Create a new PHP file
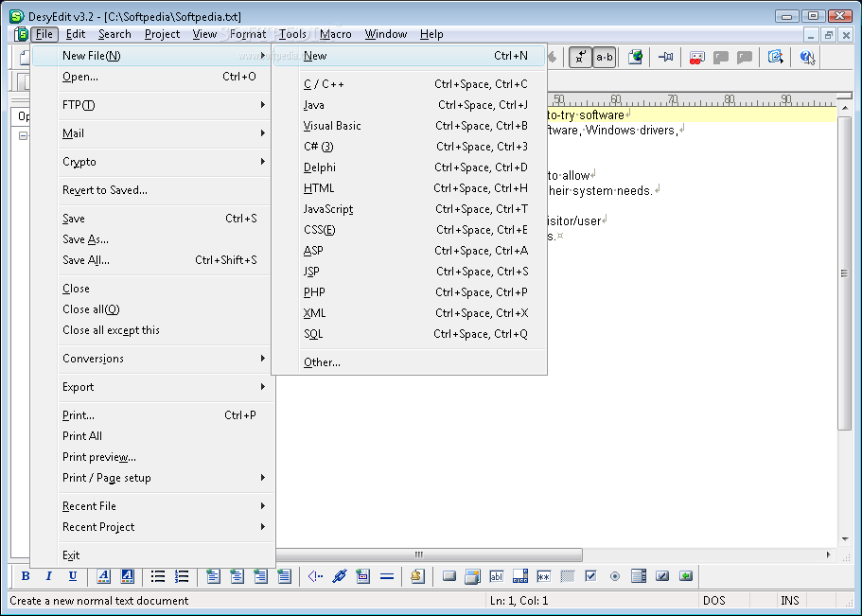This screenshot has width=862, height=616. click(x=409, y=292)
